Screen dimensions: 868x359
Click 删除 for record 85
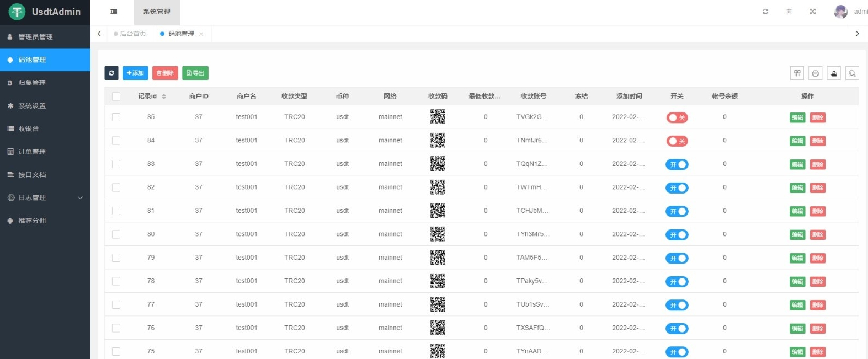point(818,117)
